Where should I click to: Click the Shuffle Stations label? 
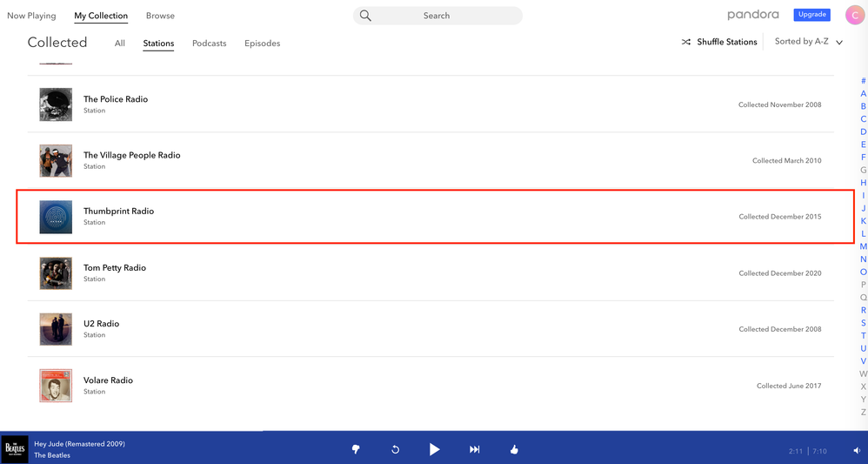click(x=727, y=42)
